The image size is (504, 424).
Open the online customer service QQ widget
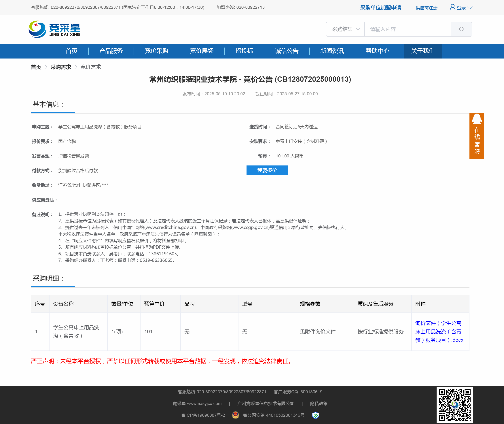(x=477, y=136)
